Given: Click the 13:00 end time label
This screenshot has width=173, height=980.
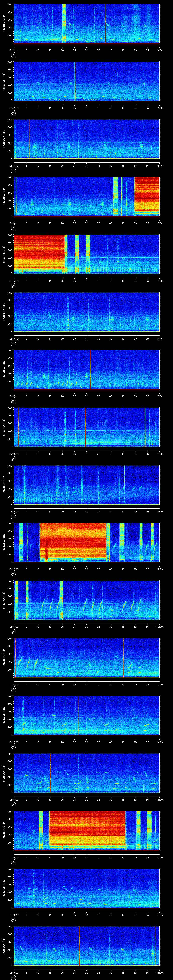Looking at the screenshot, I should pyautogui.click(x=159, y=684).
